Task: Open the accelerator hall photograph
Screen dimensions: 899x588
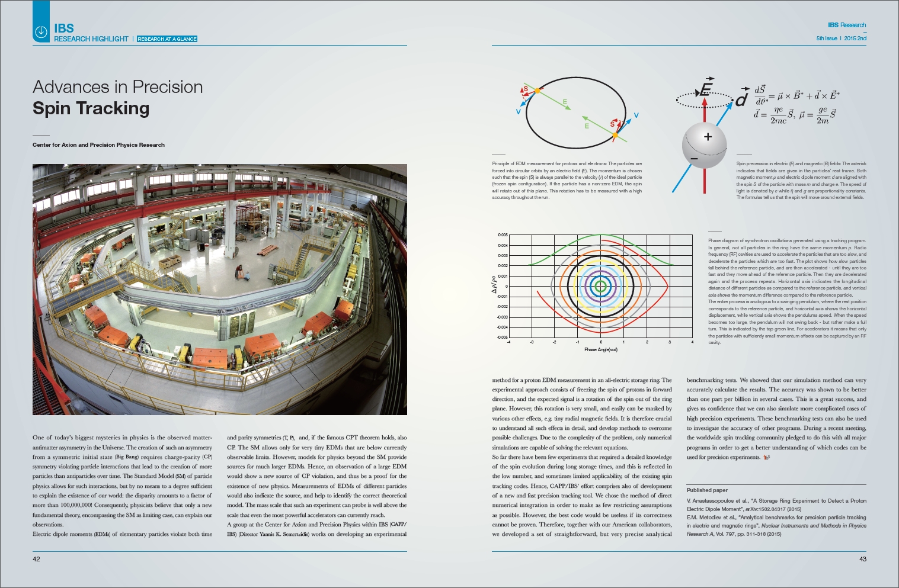Action: (x=219, y=289)
